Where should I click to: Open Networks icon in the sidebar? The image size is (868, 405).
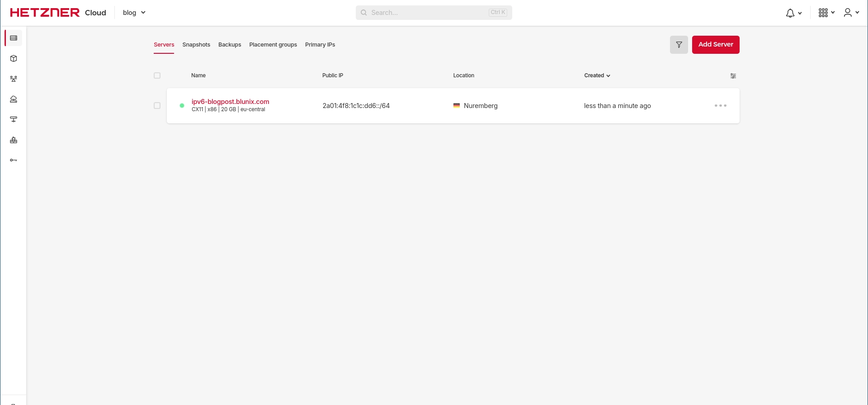pyautogui.click(x=14, y=119)
